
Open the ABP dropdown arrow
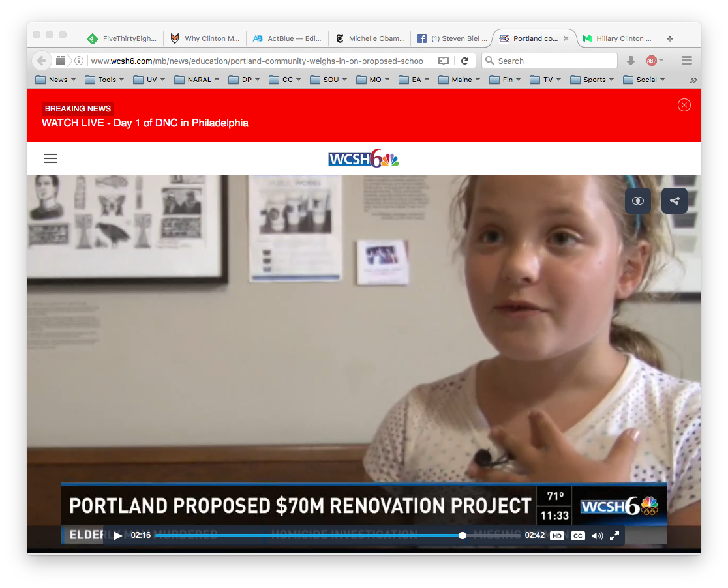[x=661, y=61]
